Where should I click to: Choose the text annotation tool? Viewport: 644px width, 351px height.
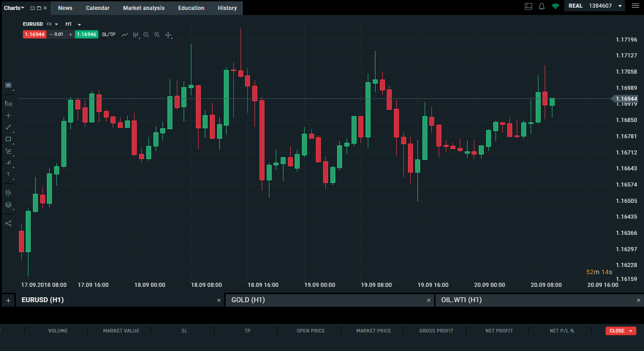click(8, 174)
